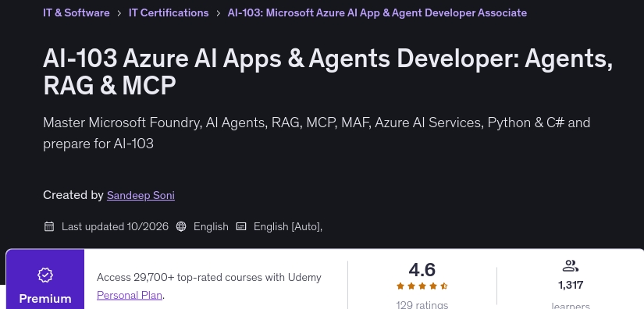
Task: Click the closed captions icon
Action: point(241,226)
